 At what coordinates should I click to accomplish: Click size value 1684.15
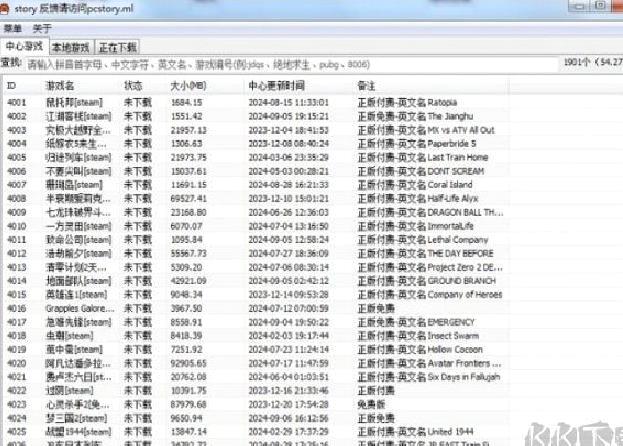186,102
